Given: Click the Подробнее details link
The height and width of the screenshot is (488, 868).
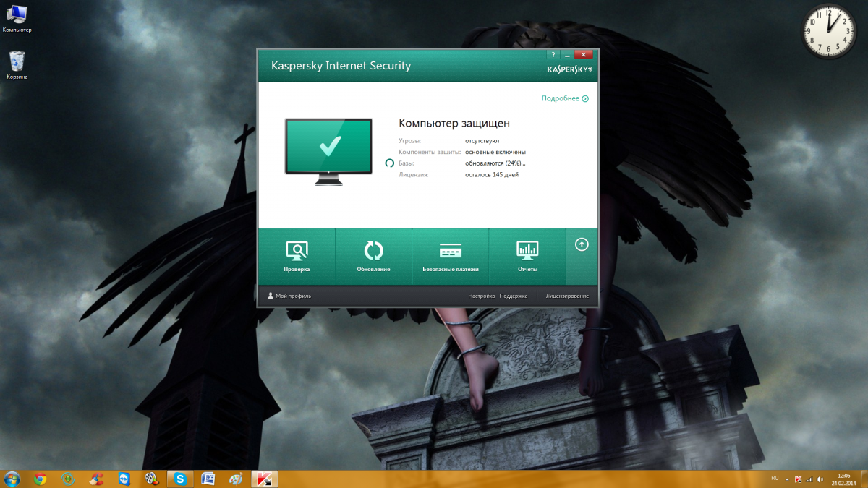Looking at the screenshot, I should (565, 98).
